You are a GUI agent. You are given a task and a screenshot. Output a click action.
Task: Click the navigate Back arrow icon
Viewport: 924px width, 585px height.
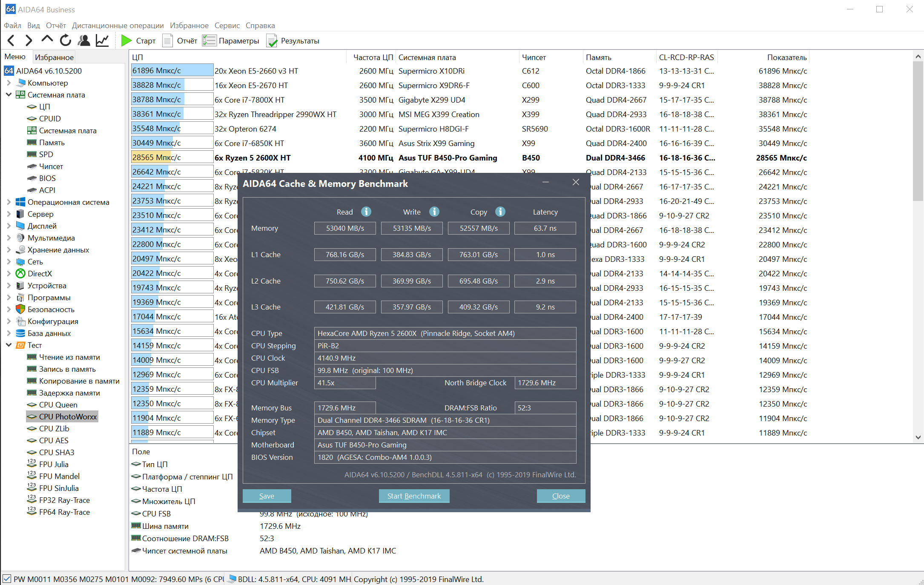(x=11, y=40)
